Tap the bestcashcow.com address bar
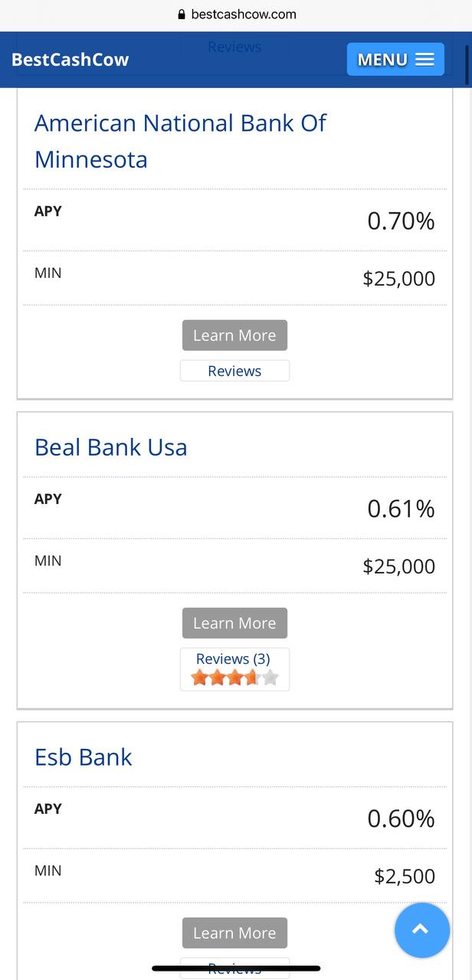472x980 pixels. 236,14
